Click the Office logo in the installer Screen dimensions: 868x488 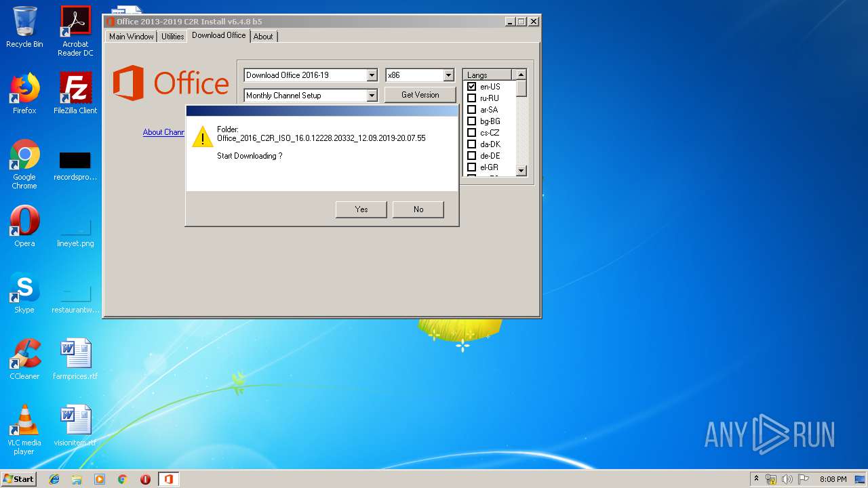point(171,83)
